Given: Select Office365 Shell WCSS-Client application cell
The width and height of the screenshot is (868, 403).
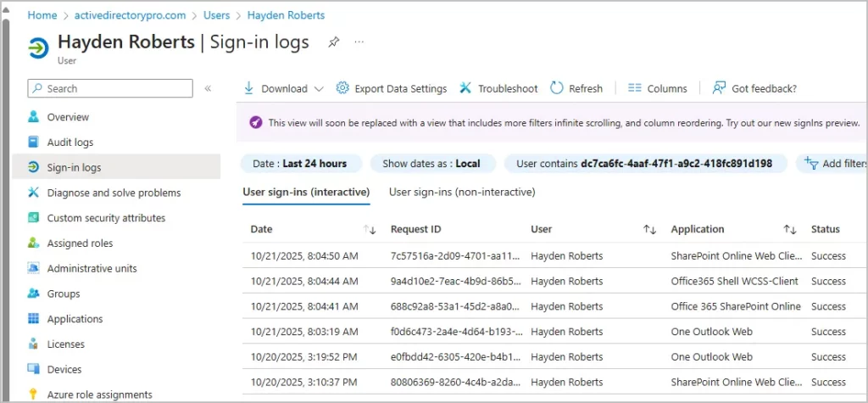Looking at the screenshot, I should (735, 282).
